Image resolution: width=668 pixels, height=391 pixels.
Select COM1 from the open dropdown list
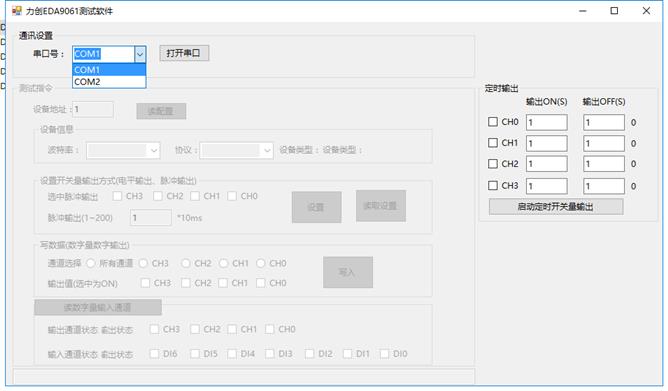(x=109, y=70)
